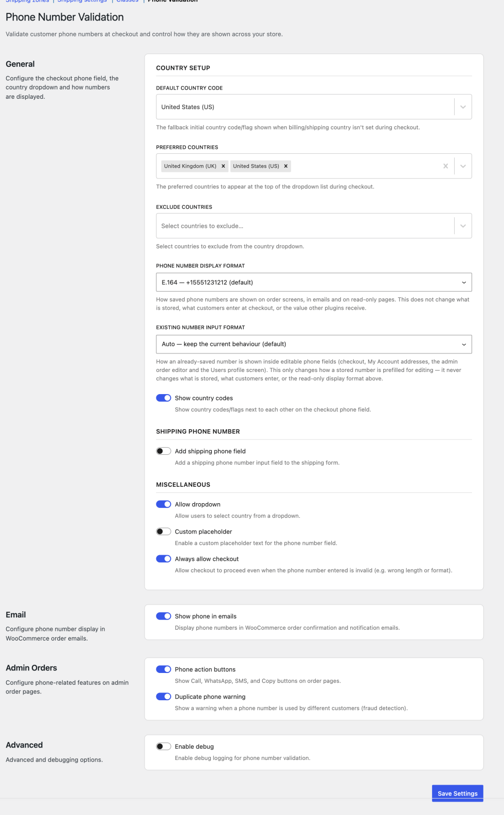This screenshot has height=815, width=504.
Task: Open Existing Number Input Format select
Action: pos(314,344)
